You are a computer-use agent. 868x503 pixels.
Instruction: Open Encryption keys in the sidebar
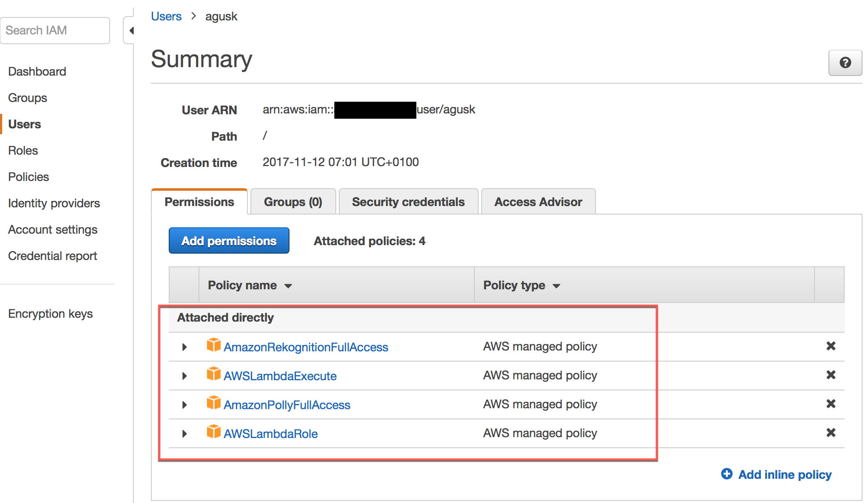coord(51,314)
